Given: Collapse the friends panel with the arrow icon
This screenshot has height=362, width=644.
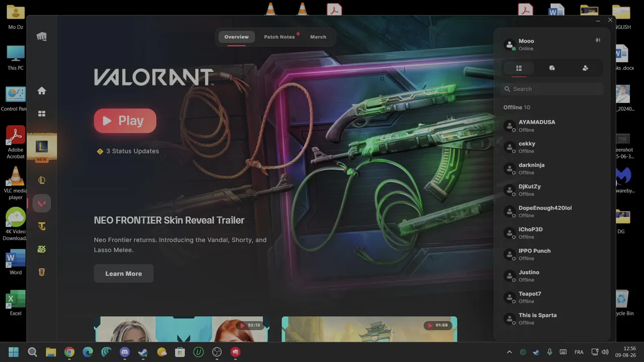Looking at the screenshot, I should pos(598,40).
